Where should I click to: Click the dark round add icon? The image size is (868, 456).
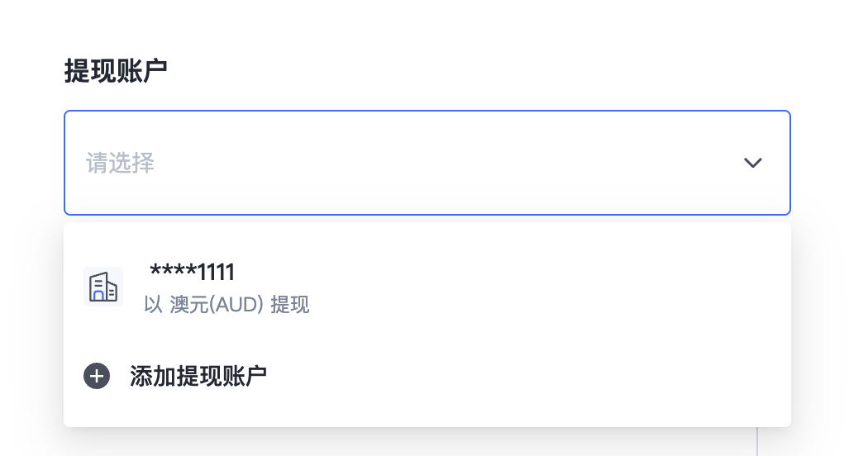[97, 377]
